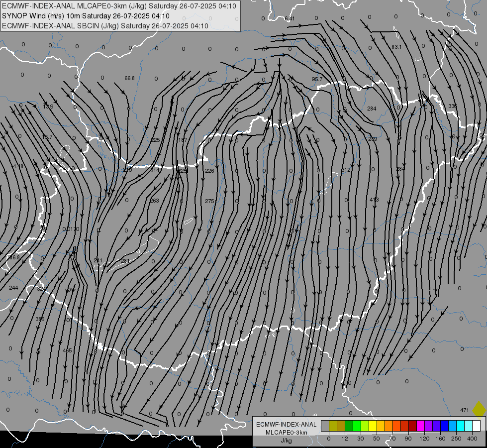Click the legend title 'MLCAPE0-3km'
This screenshot has width=487, height=448.
tap(287, 433)
